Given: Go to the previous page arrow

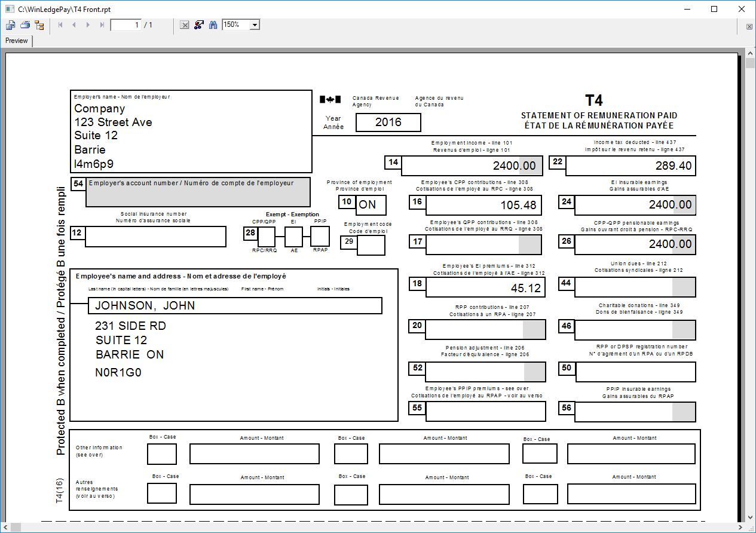Looking at the screenshot, I should [74, 25].
